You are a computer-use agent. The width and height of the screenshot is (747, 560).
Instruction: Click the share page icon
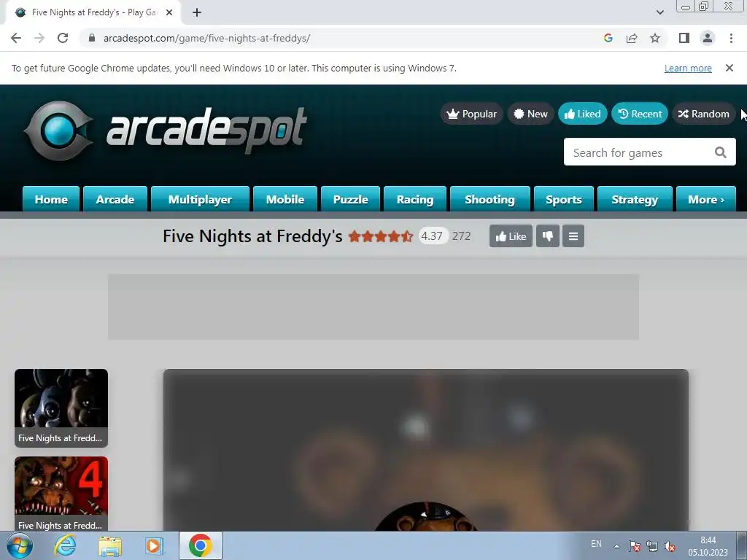tap(632, 38)
